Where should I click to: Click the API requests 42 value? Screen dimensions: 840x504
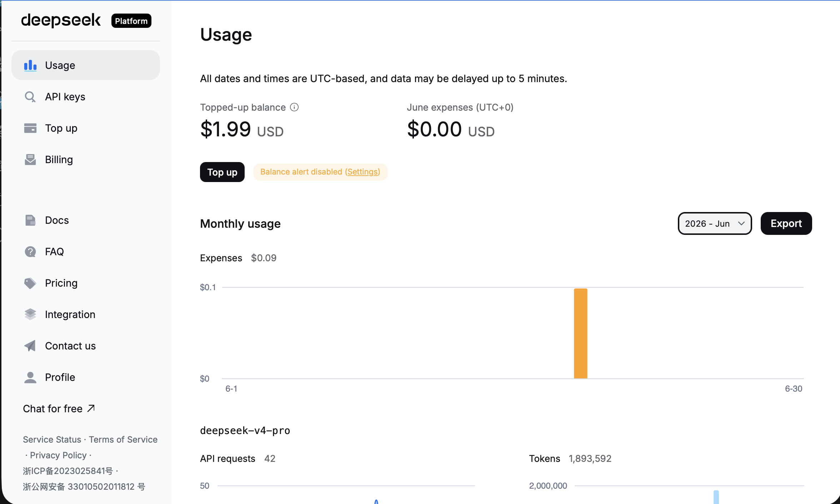[x=270, y=458]
